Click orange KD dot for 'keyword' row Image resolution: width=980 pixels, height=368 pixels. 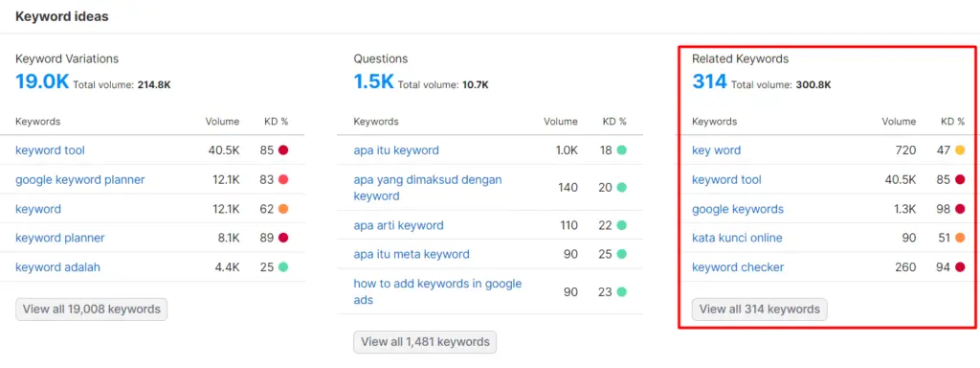pos(283,209)
